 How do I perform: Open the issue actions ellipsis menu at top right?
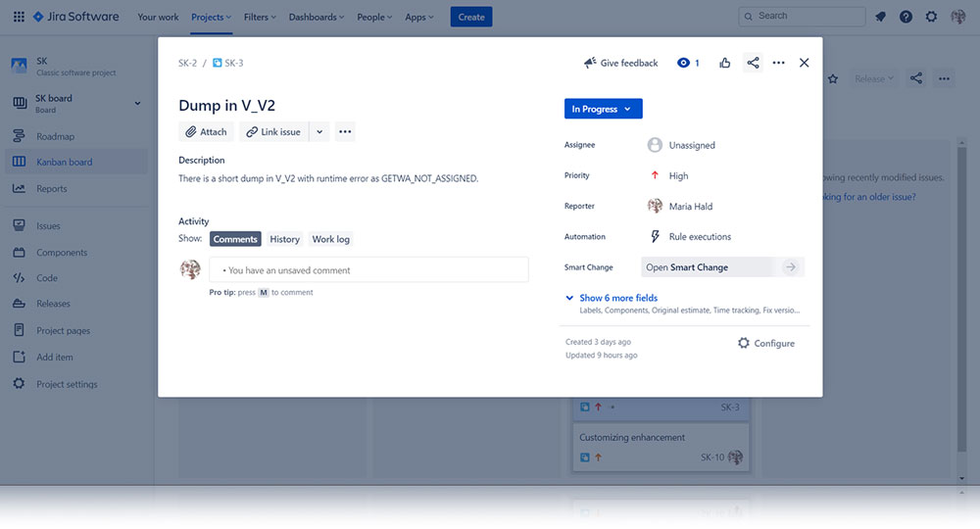click(779, 63)
